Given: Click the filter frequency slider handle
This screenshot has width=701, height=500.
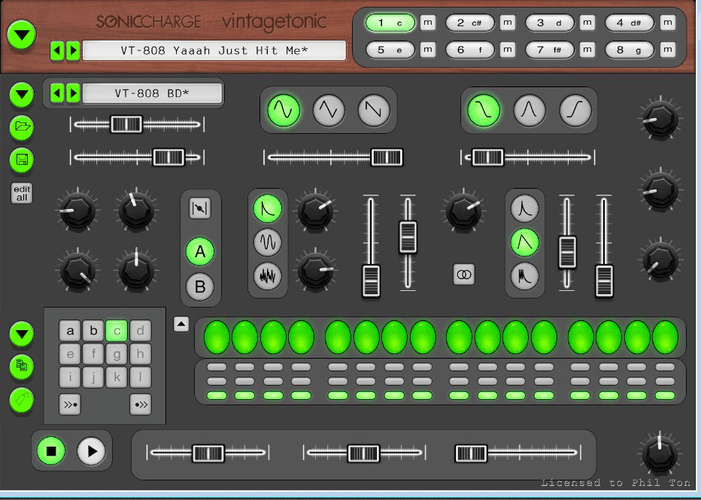Looking at the screenshot, I should (x=488, y=157).
